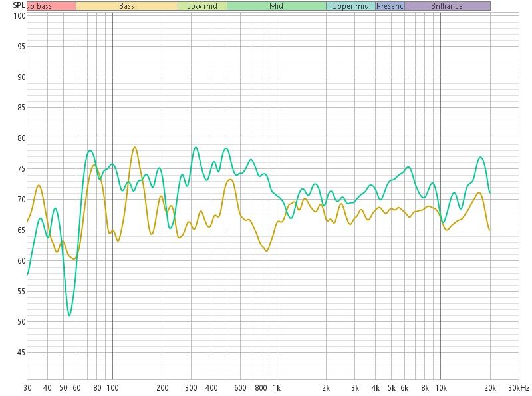Click the 6k frequency axis label
Viewport: 532px width, 396px height.
coord(404,388)
